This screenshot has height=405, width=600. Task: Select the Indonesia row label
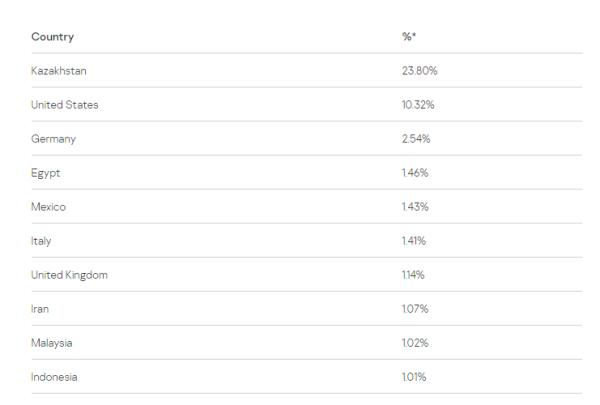point(54,377)
